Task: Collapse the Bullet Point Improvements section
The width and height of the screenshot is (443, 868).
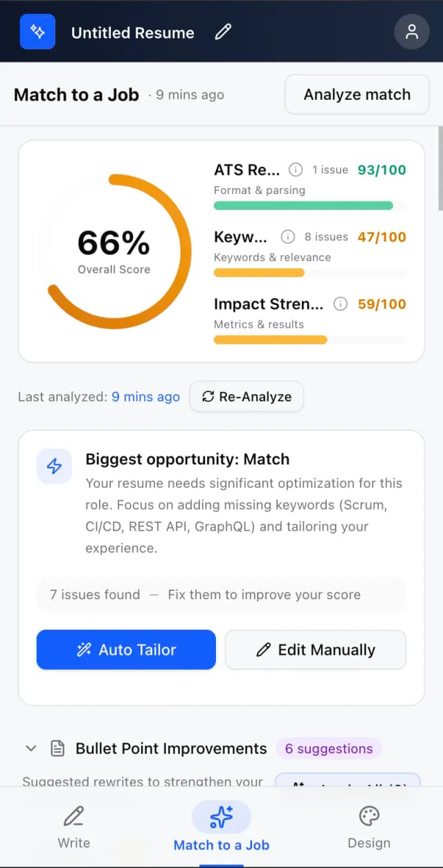Action: pos(30,748)
